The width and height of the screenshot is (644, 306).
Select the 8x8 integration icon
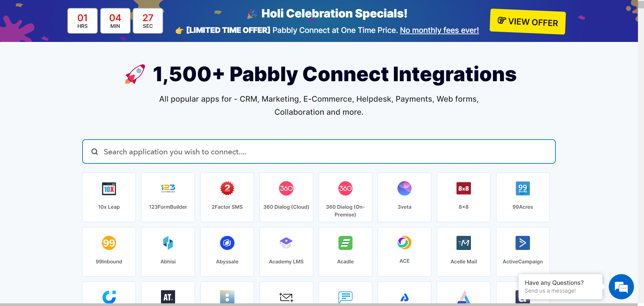pyautogui.click(x=464, y=189)
